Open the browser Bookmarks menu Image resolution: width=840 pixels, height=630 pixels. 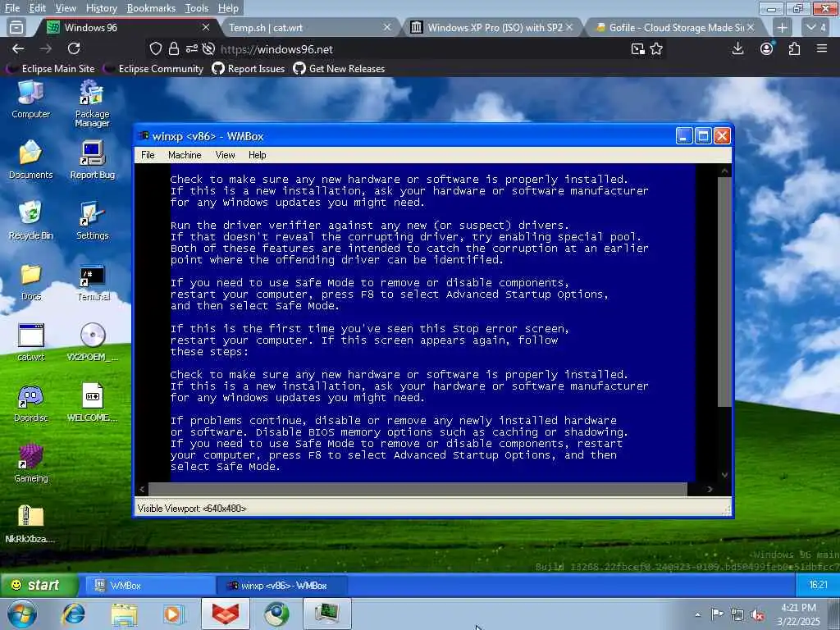151,8
